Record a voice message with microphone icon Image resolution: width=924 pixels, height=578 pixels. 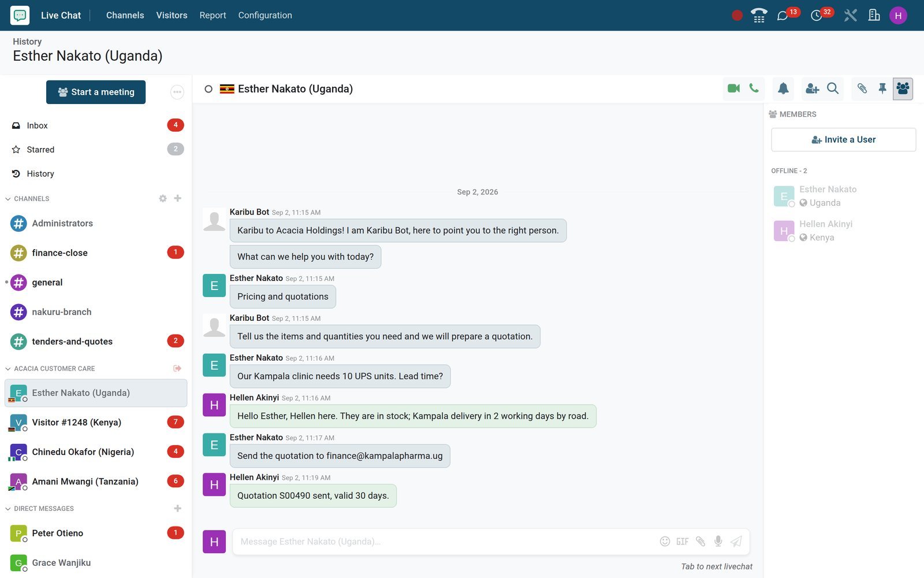718,542
